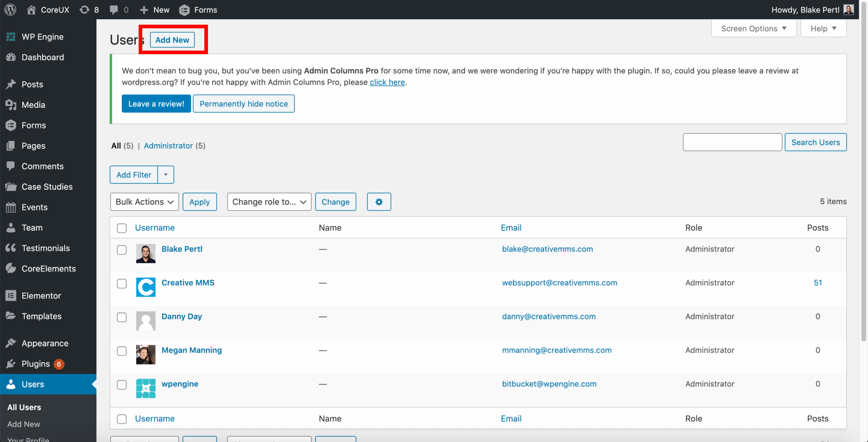Click the Comments sidebar icon
The image size is (868, 442).
pos(11,166)
